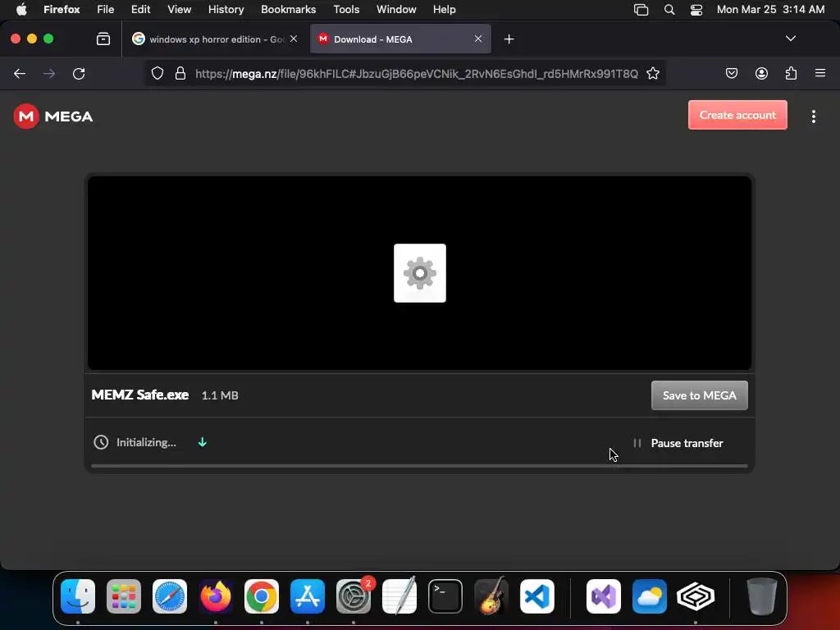Click the download progress bar
This screenshot has height=630, width=840.
coord(419,466)
